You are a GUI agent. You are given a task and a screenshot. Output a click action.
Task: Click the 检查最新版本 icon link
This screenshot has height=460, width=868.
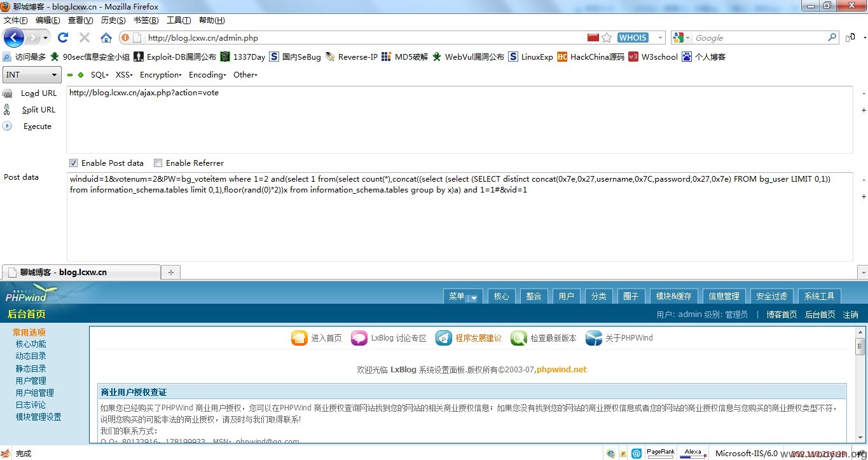point(544,338)
